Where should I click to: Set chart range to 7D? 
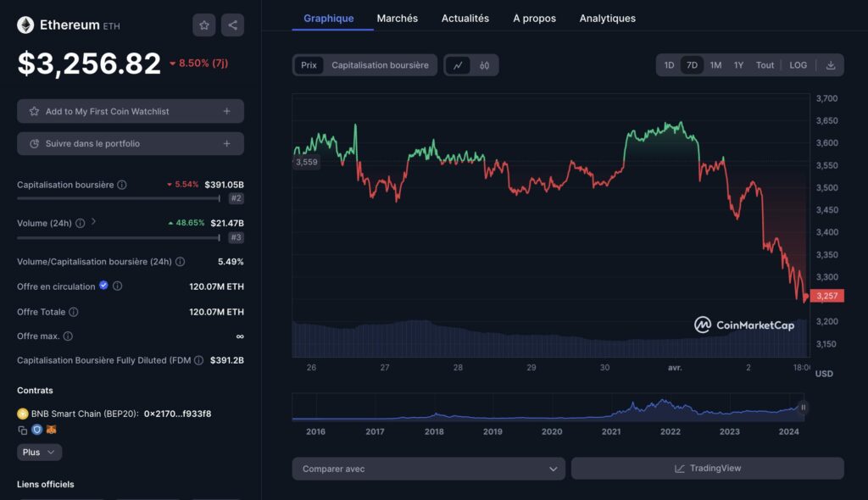click(x=692, y=65)
